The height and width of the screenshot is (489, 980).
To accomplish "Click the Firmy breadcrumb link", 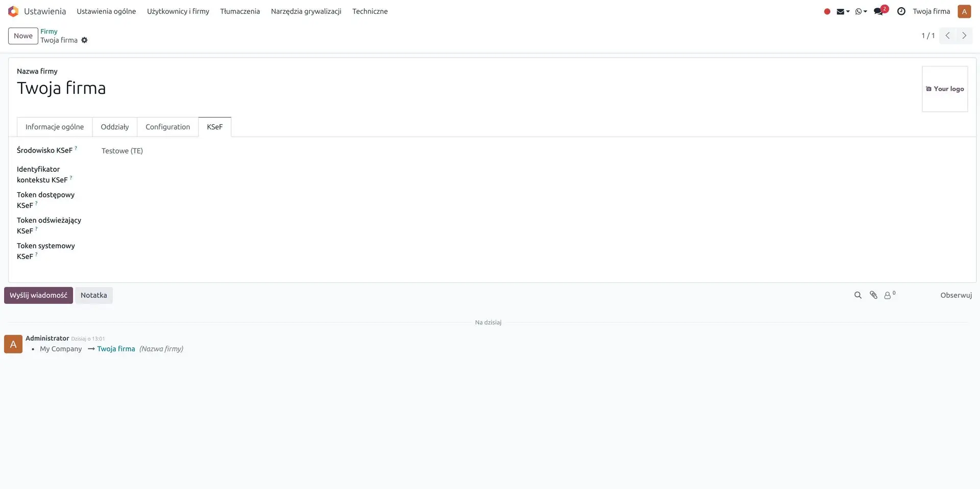I will (49, 31).
